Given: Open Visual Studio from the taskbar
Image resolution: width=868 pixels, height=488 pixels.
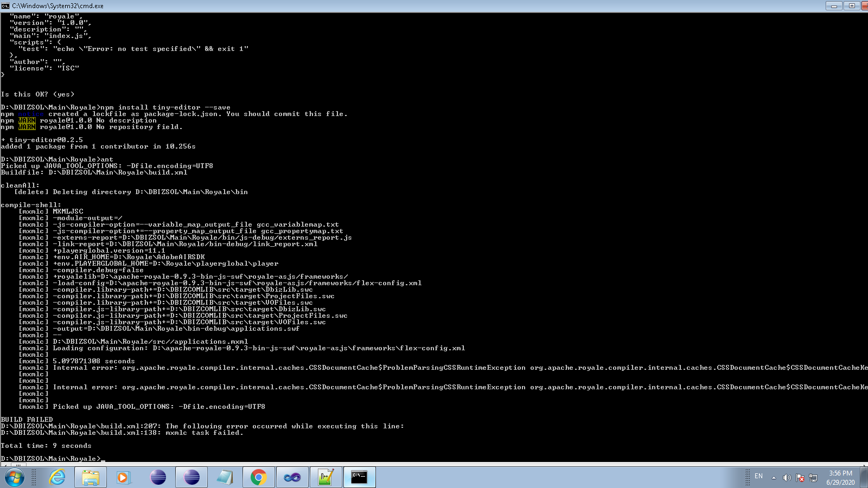Looking at the screenshot, I should pyautogui.click(x=292, y=477).
